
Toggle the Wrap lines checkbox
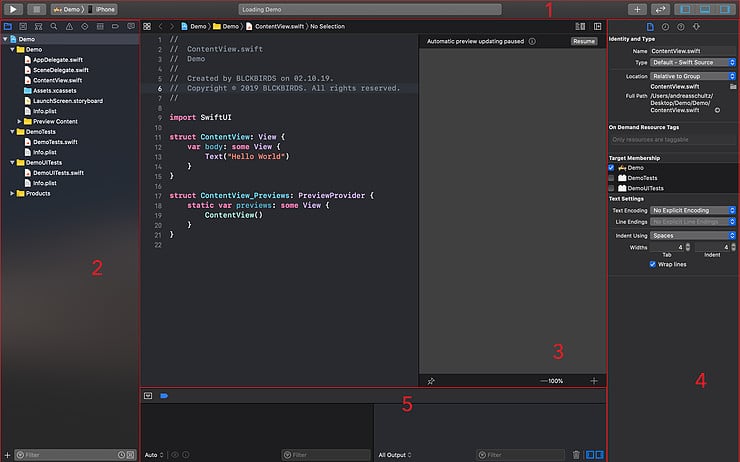653,264
